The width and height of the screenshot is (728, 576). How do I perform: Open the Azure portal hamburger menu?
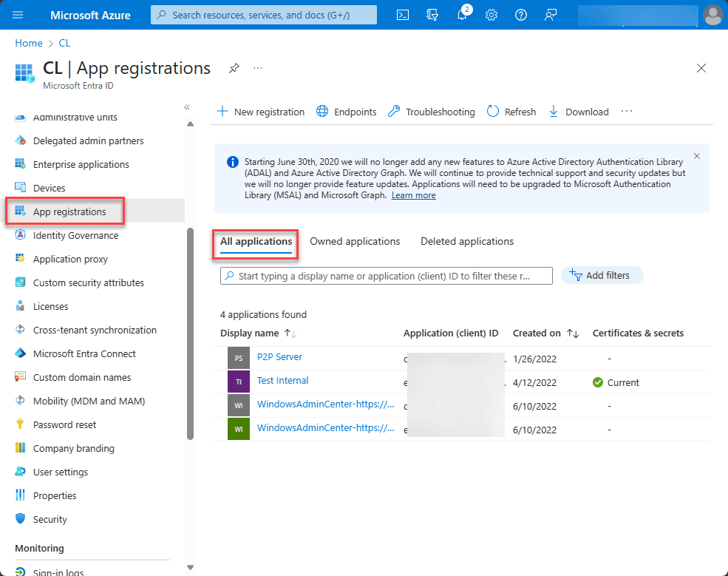[18, 15]
